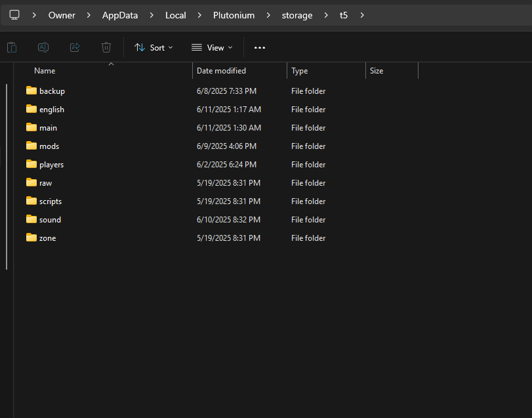Viewport: 532px width, 418px height.
Task: Click the Delete trash can icon
Action: [x=106, y=47]
